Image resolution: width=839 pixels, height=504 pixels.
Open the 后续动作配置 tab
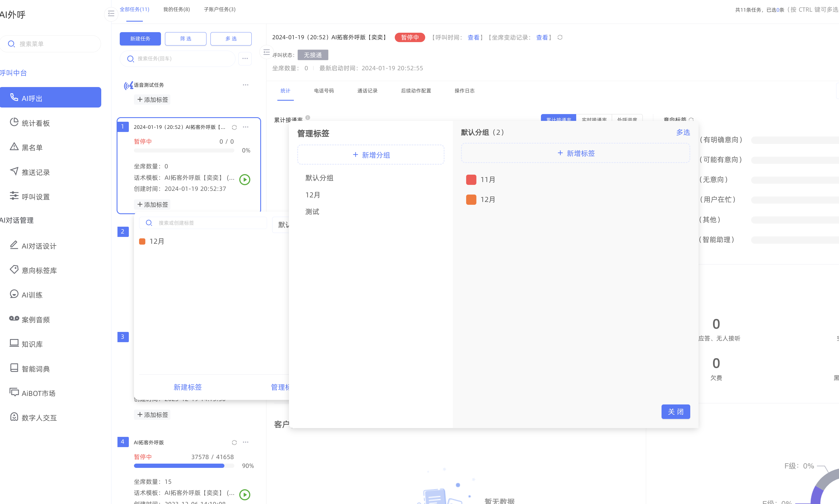[x=416, y=91]
